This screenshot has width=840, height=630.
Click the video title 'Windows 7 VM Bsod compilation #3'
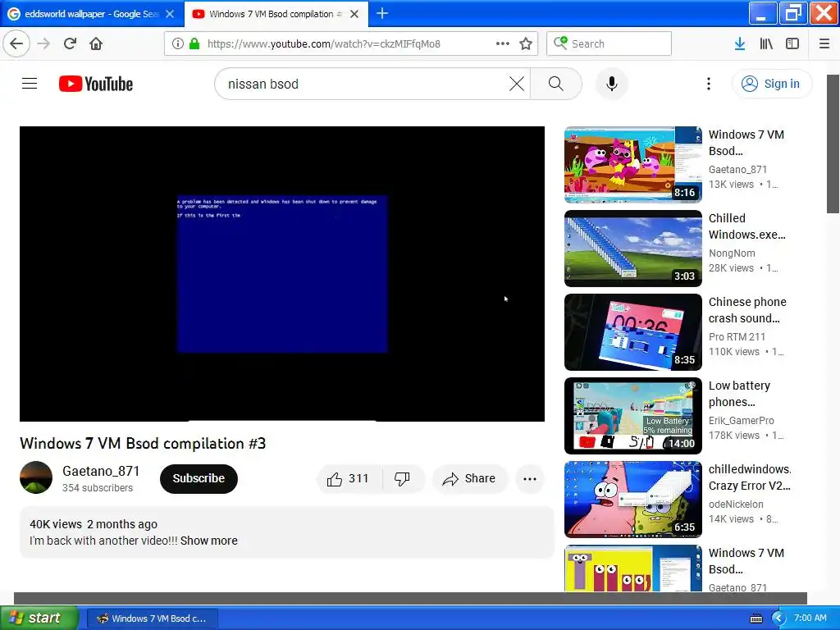pyautogui.click(x=143, y=443)
